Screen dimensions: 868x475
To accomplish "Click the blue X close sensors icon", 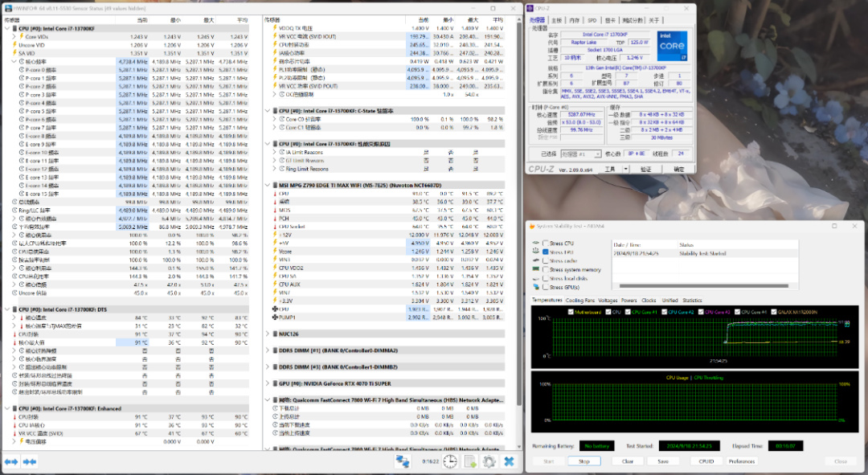I will (509, 461).
